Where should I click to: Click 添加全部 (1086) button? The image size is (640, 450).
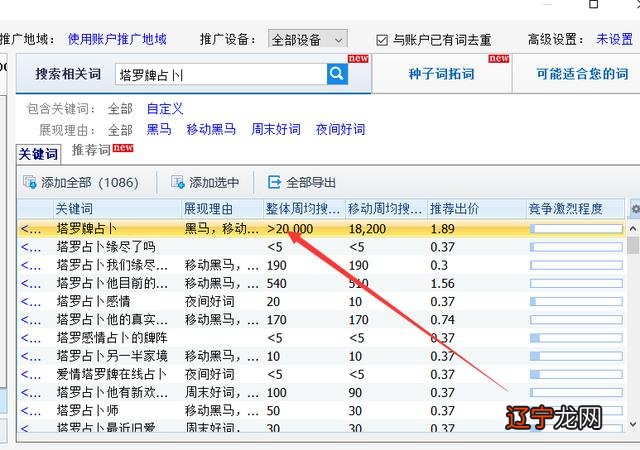[81, 182]
